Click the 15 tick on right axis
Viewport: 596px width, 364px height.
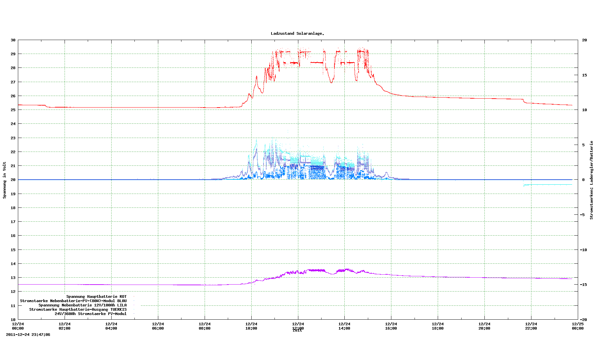(584, 75)
